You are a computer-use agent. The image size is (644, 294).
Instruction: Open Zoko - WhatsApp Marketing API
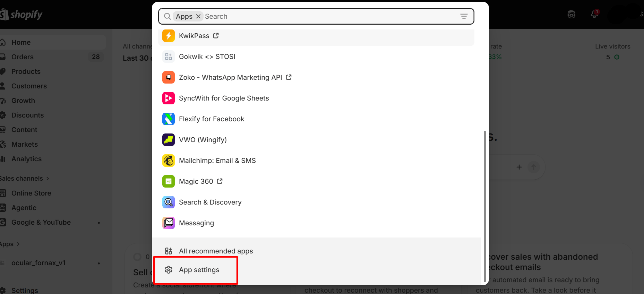(x=316, y=77)
